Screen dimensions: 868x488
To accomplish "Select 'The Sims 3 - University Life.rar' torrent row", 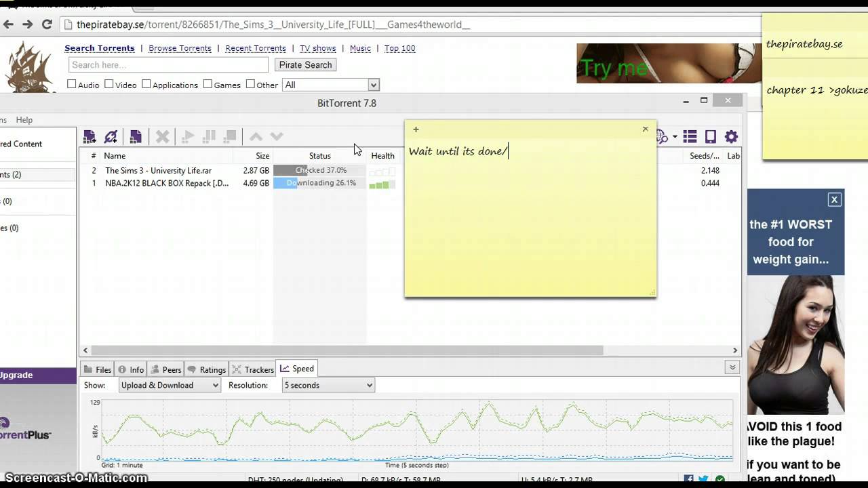I will tap(410, 170).
